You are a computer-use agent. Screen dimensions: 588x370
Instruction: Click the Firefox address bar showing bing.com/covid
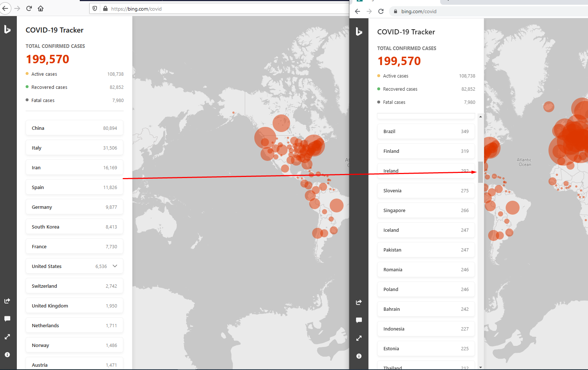point(220,9)
